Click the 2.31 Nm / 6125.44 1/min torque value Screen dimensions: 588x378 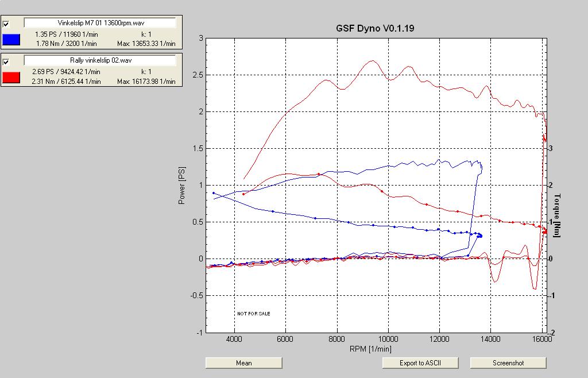[x=66, y=82]
